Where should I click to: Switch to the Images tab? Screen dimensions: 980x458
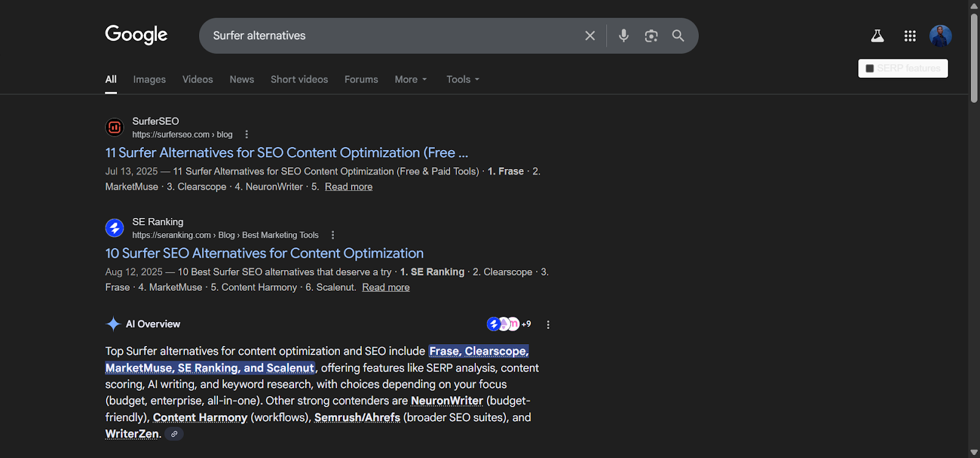coord(149,80)
